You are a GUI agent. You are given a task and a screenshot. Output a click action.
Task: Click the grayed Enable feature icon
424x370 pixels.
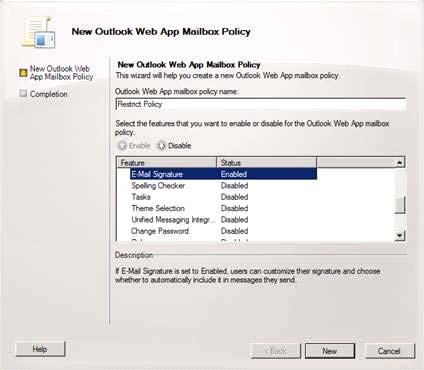(122, 146)
